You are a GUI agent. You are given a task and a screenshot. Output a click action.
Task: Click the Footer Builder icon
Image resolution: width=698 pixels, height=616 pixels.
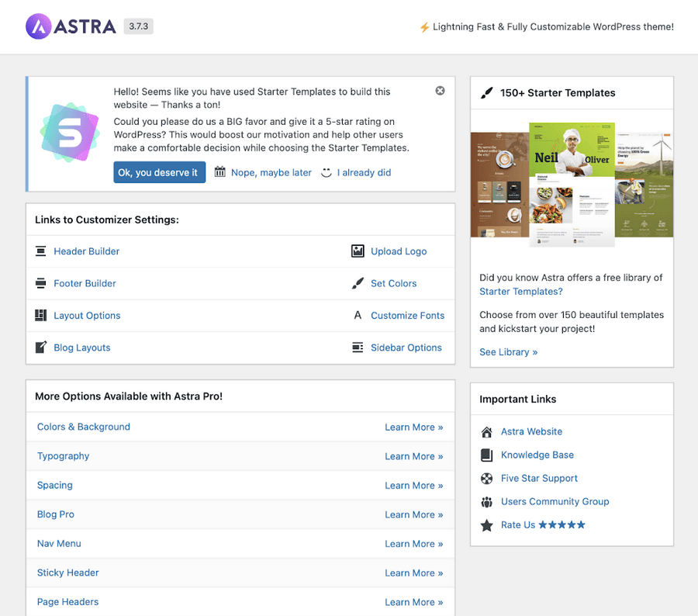pos(41,283)
